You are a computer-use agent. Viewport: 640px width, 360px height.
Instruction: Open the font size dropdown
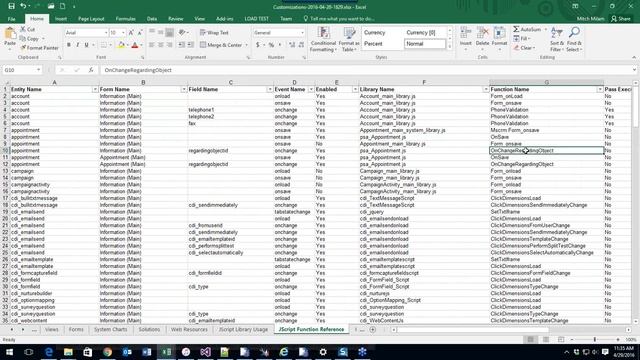click(x=123, y=33)
